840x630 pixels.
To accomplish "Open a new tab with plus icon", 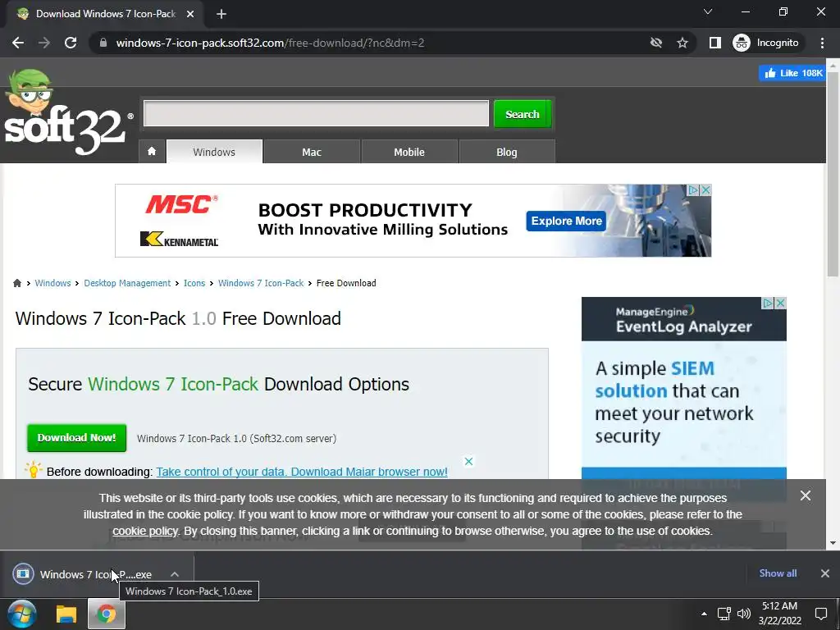I will coord(221,14).
